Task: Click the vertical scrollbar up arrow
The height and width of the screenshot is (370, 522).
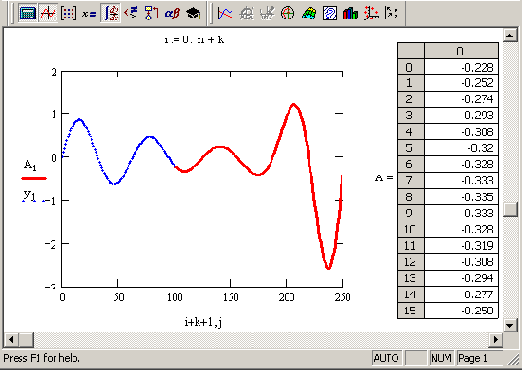Action: tap(510, 35)
